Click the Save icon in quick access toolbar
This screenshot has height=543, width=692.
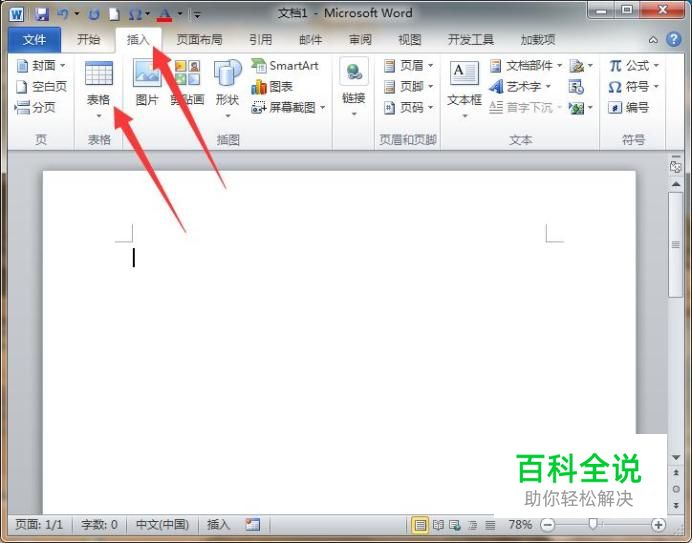coord(41,14)
